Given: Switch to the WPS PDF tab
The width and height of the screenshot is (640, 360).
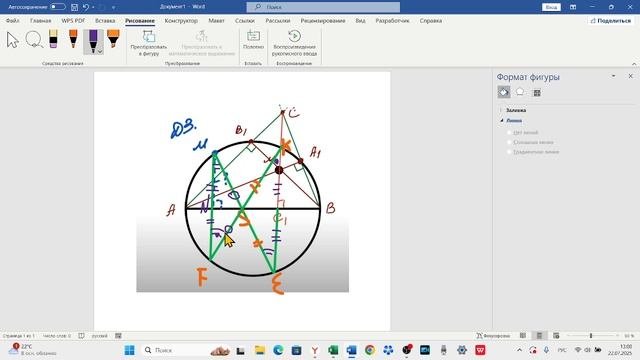Looking at the screenshot, I should point(73,20).
